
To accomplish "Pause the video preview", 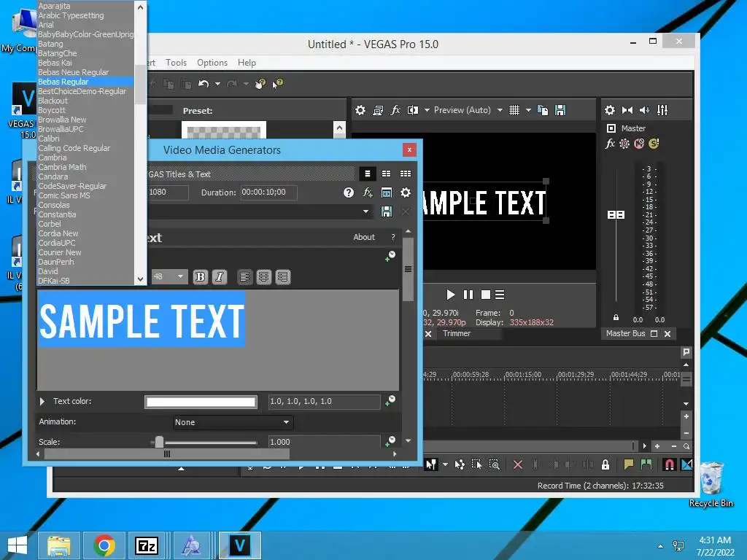I will pos(468,295).
